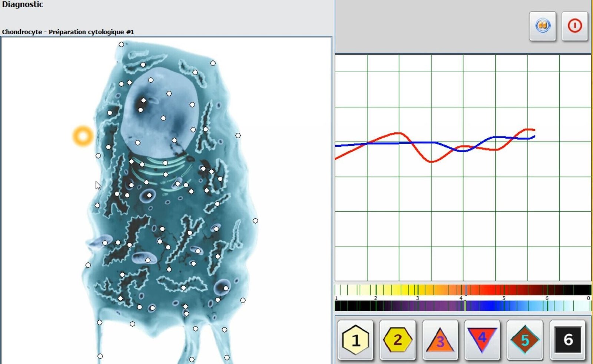This screenshot has width=593, height=364.
Task: Click the Diagnostic heading
Action: (23, 4)
